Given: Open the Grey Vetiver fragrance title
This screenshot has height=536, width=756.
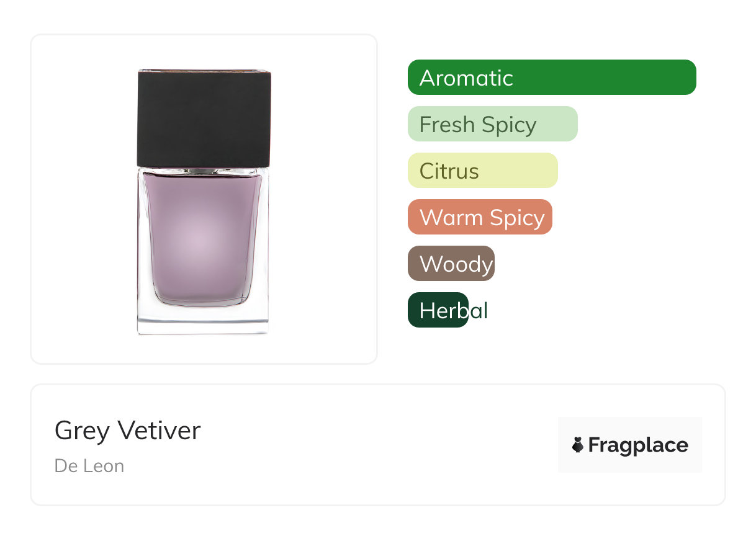Looking at the screenshot, I should [x=127, y=430].
